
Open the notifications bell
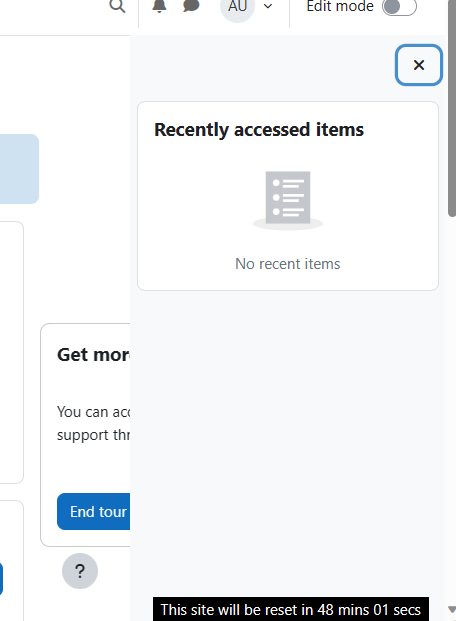click(x=159, y=6)
